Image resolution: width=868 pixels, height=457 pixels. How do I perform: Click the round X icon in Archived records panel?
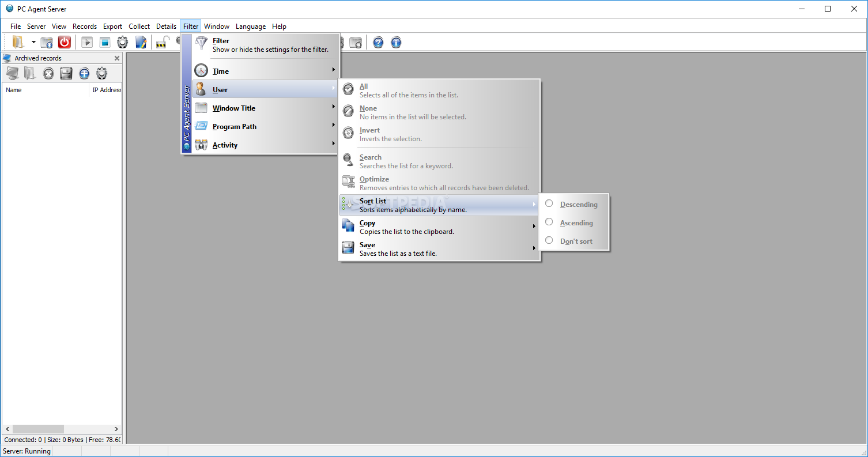click(x=48, y=73)
